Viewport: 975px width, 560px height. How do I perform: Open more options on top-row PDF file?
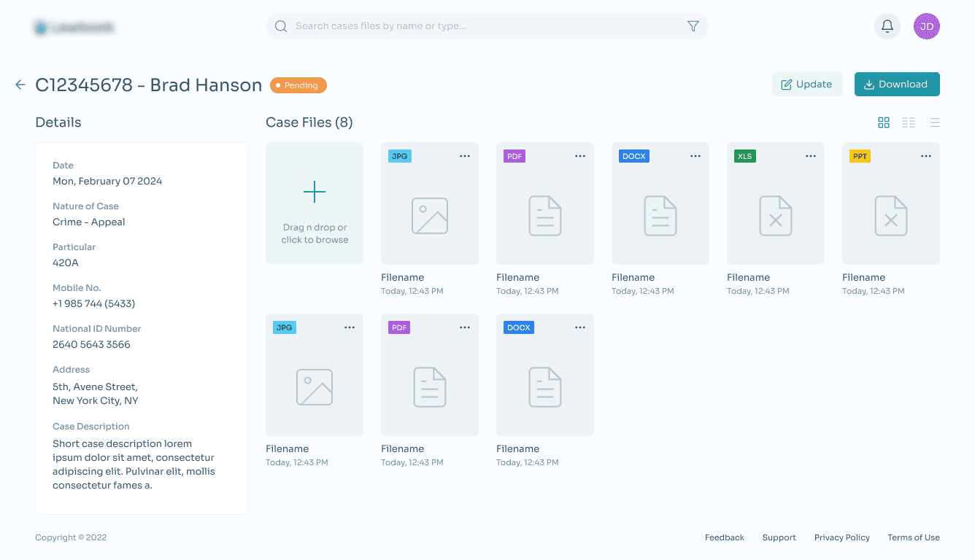tap(580, 156)
